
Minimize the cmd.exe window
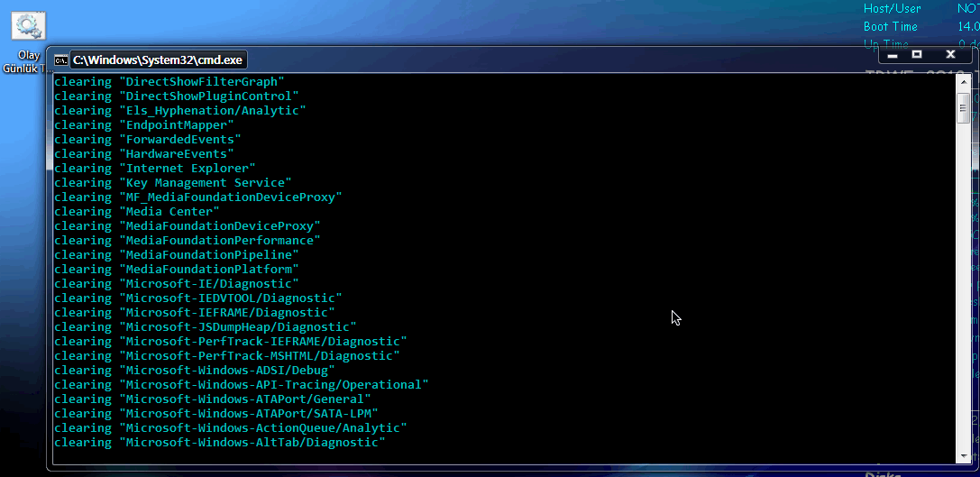click(893, 55)
